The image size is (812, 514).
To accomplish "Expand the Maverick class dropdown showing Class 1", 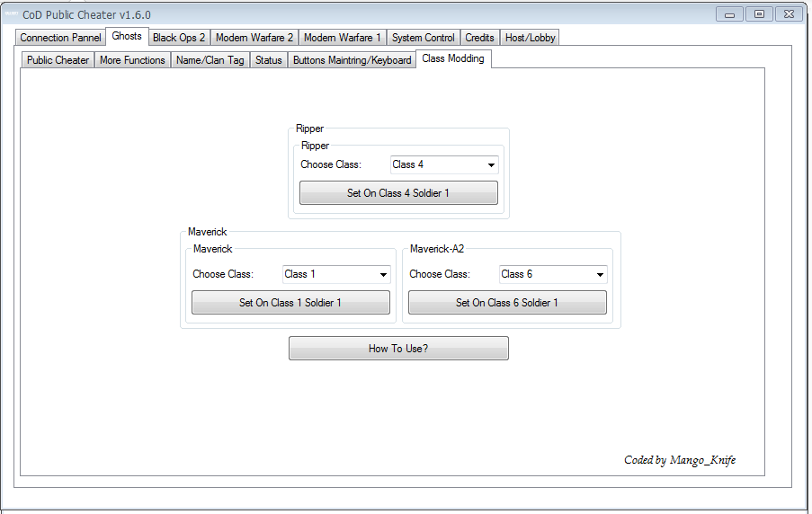I will (x=336, y=274).
